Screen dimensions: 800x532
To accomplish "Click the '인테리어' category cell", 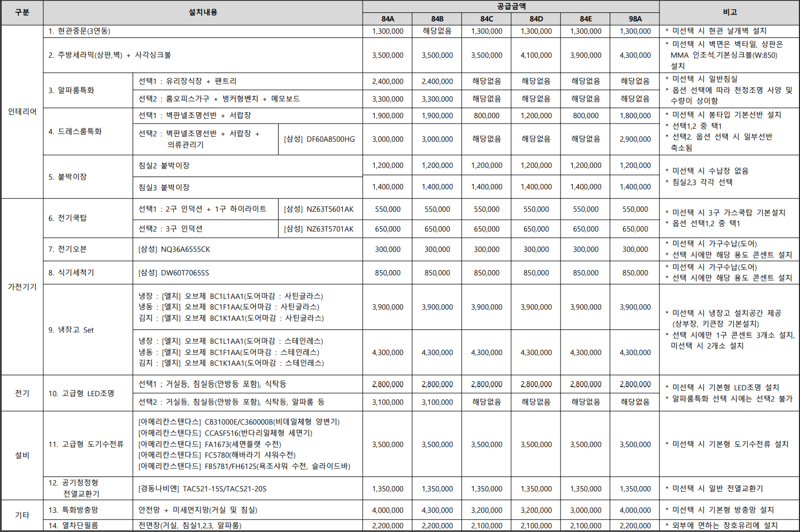I will pos(22,112).
